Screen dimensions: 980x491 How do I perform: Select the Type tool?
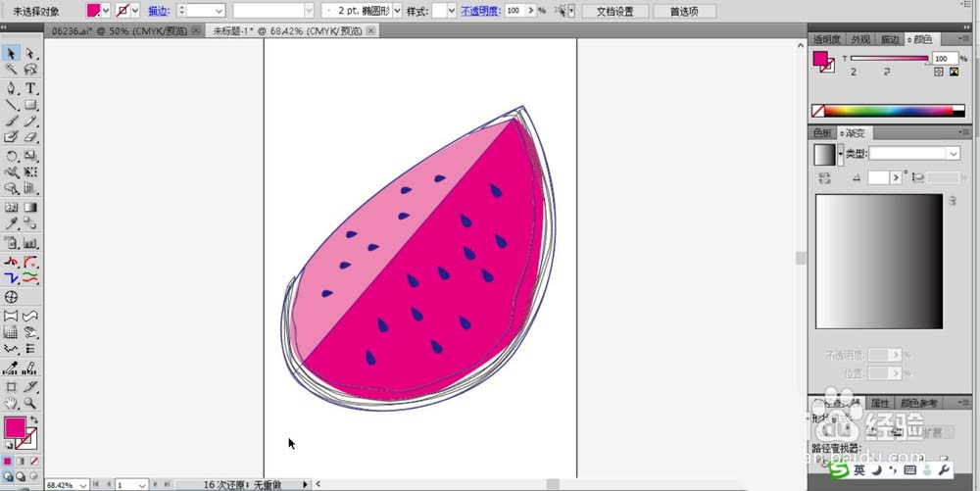(x=30, y=89)
